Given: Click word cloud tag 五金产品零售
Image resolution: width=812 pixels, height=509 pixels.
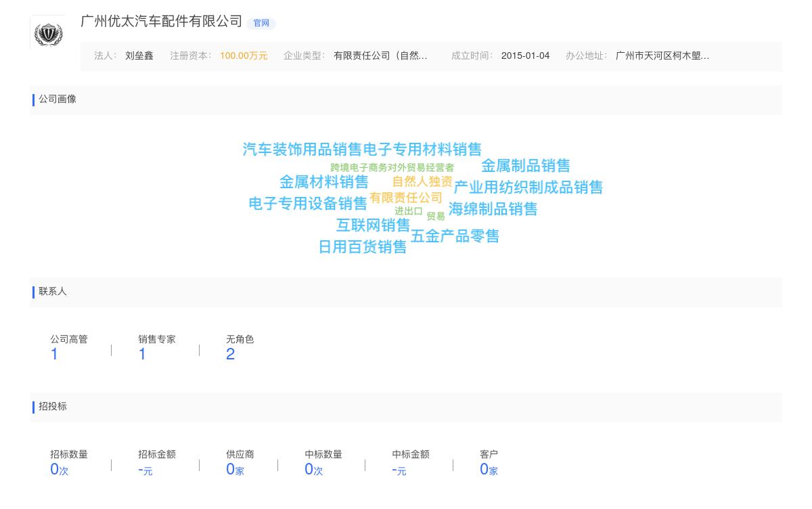Looking at the screenshot, I should point(455,236).
